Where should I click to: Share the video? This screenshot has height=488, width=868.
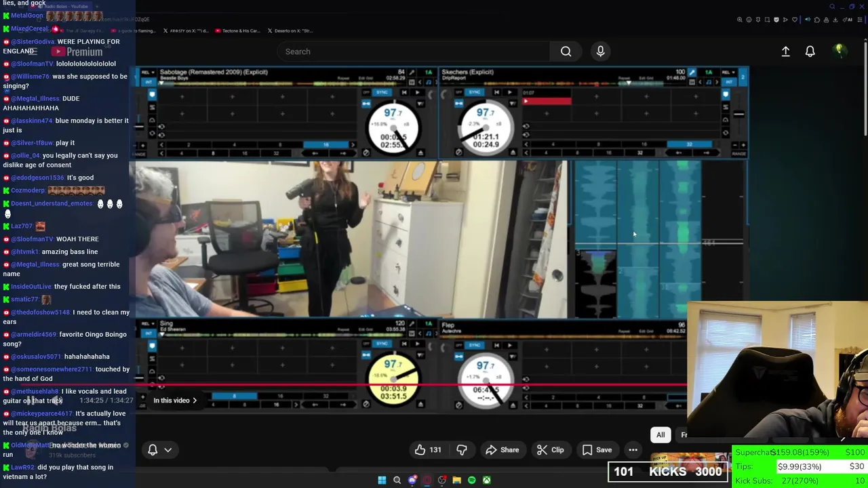pyautogui.click(x=502, y=450)
